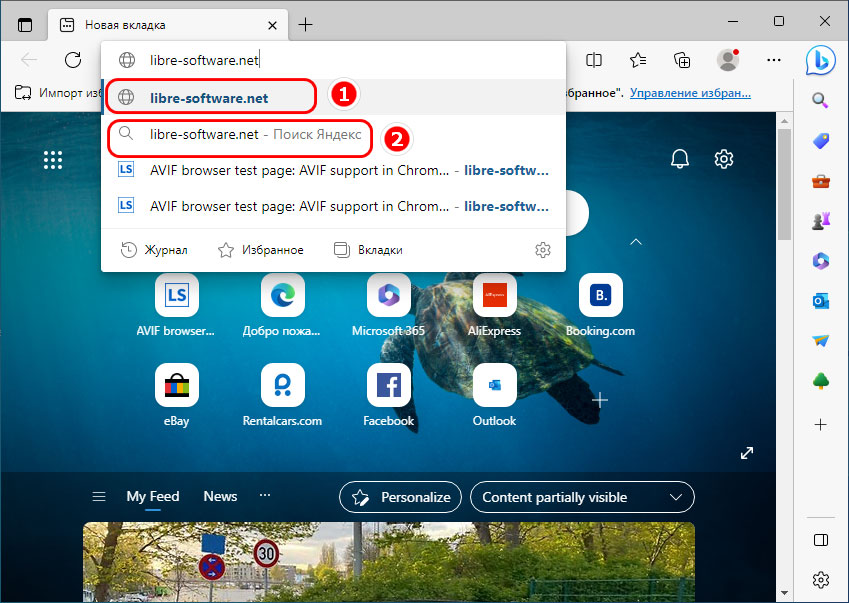849x603 pixels.
Task: Collapse quick links with up chevron
Action: pos(636,242)
